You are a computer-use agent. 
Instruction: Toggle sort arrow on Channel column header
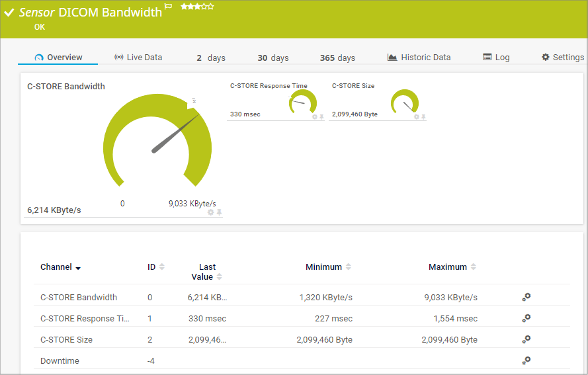[78, 268]
